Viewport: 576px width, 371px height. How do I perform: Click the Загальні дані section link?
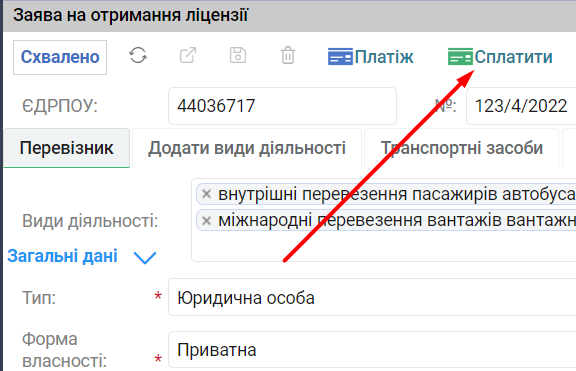tap(62, 256)
